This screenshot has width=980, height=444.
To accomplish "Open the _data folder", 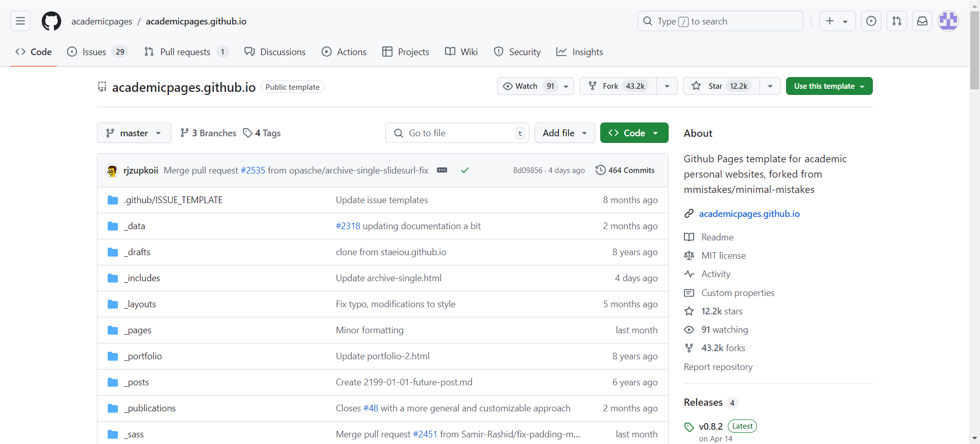I will pyautogui.click(x=134, y=226).
